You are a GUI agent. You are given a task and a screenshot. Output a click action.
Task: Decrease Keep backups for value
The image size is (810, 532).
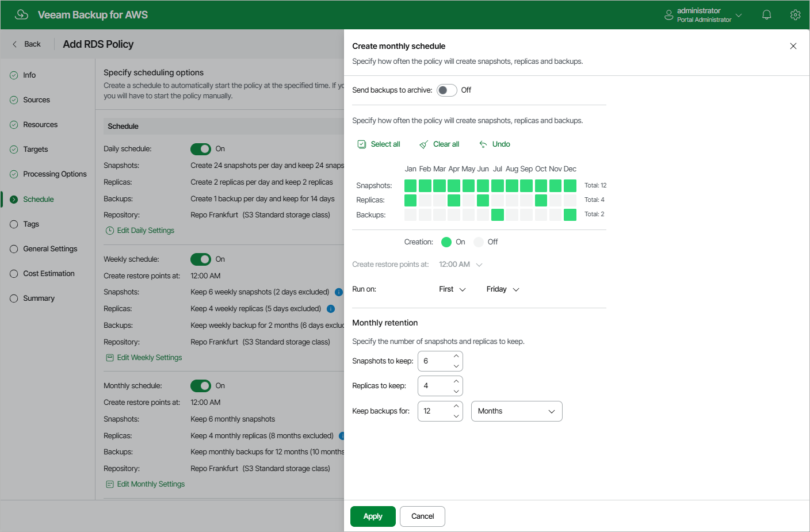click(x=456, y=416)
